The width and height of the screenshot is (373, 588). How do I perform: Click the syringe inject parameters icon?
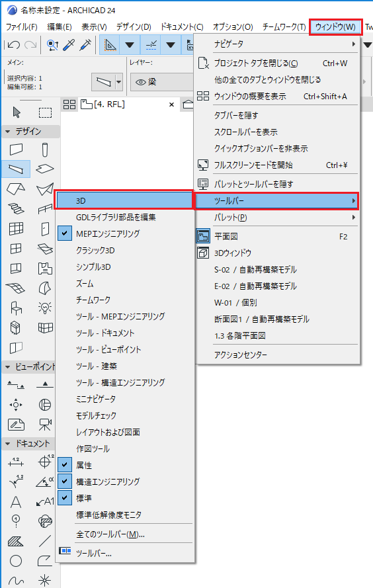pos(85,45)
